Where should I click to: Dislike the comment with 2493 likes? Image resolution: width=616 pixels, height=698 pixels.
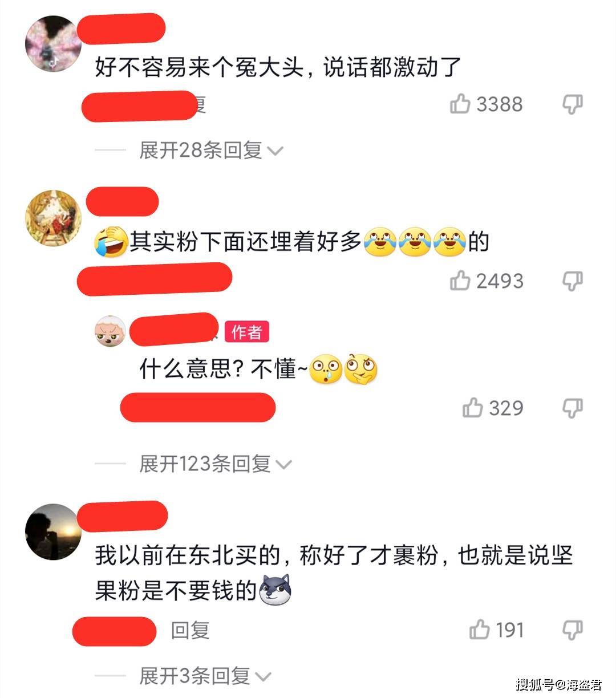pyautogui.click(x=572, y=281)
